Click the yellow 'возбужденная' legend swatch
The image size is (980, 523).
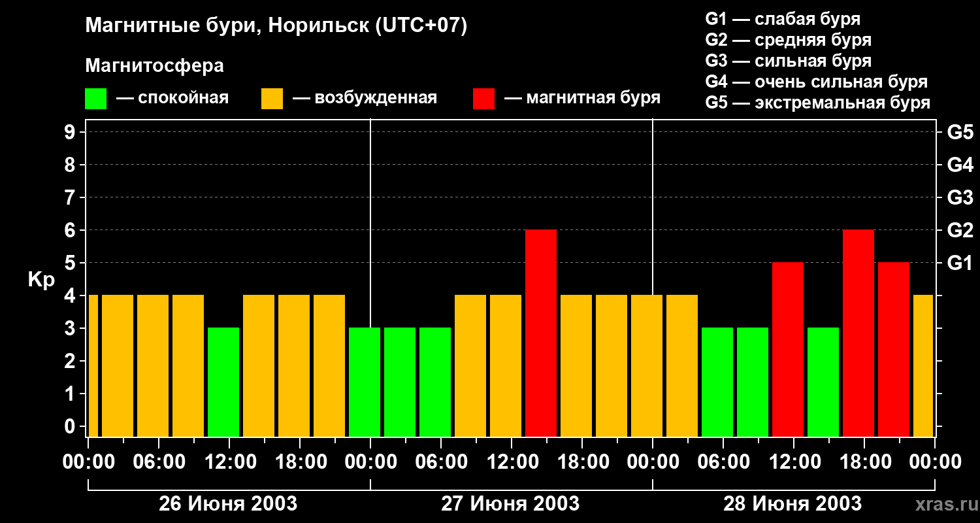(x=272, y=99)
